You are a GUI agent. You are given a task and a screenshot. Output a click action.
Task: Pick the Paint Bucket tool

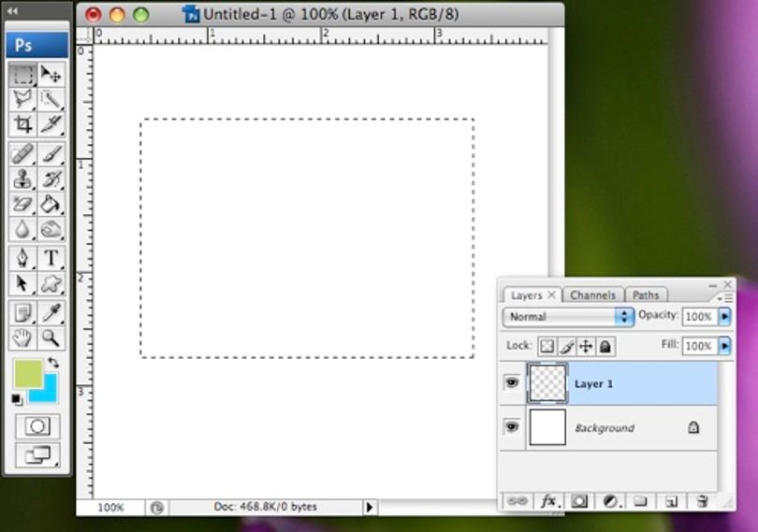tap(51, 205)
